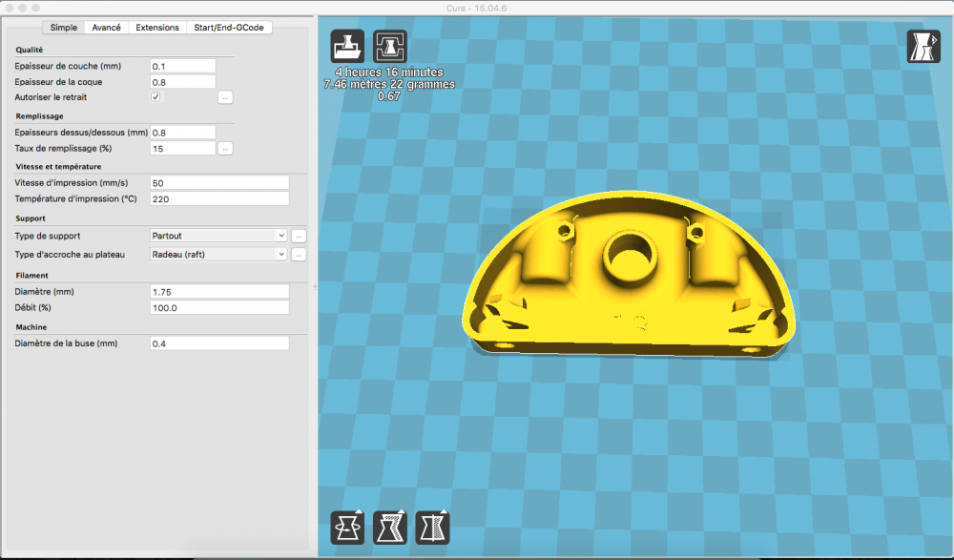
Task: Open support settings button next to Partout
Action: pos(299,237)
